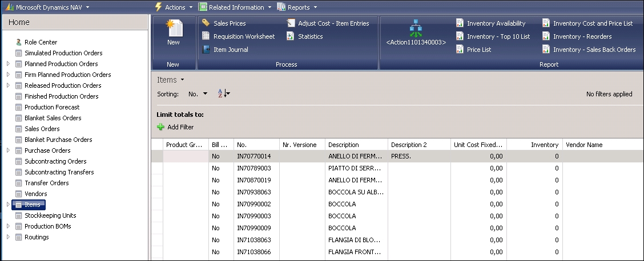This screenshot has width=644, height=261.
Task: Open Finished Production Orders in navigation
Action: [61, 96]
